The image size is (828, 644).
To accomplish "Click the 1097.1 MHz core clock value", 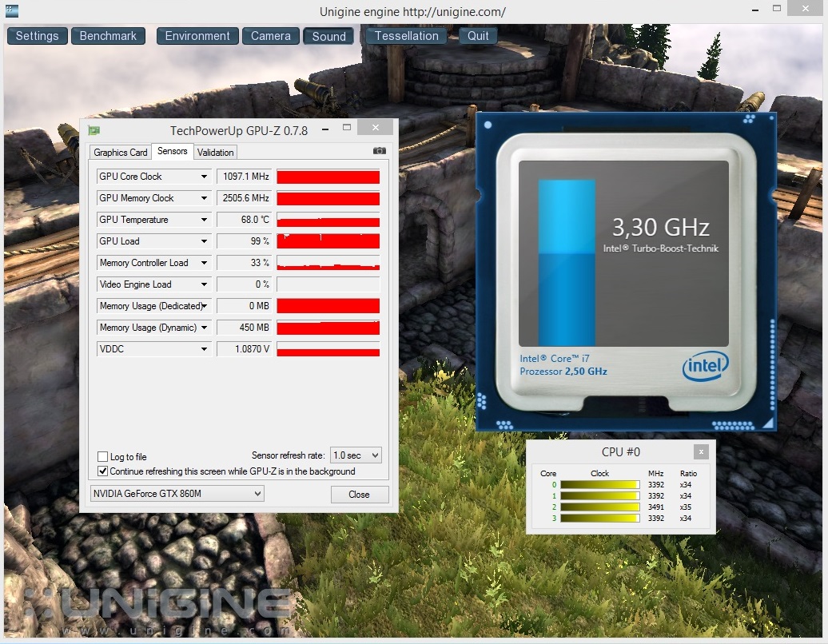I will click(245, 177).
